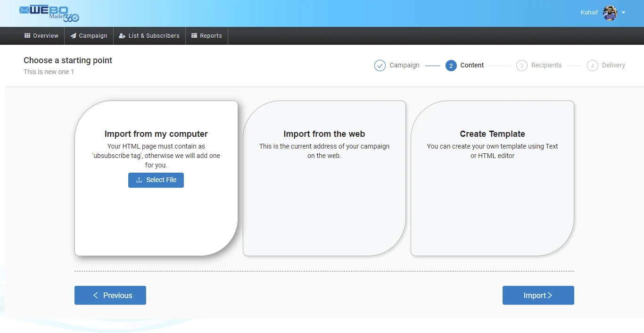The width and height of the screenshot is (644, 333).
Task: Click the step 4 Delivery circle
Action: (592, 66)
